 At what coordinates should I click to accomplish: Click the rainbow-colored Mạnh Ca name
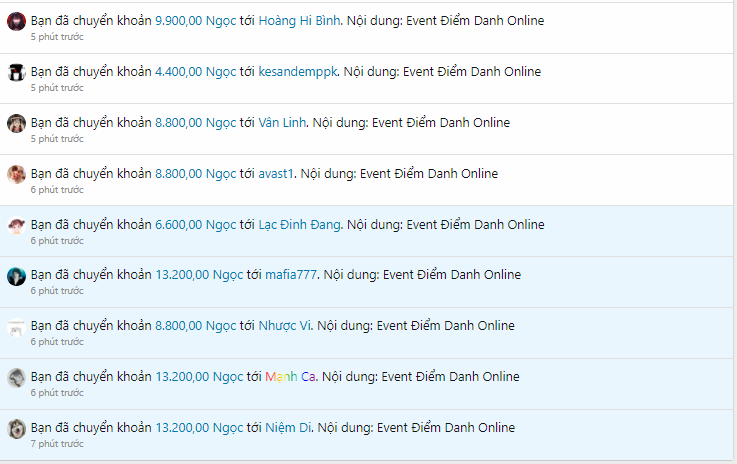click(290, 376)
